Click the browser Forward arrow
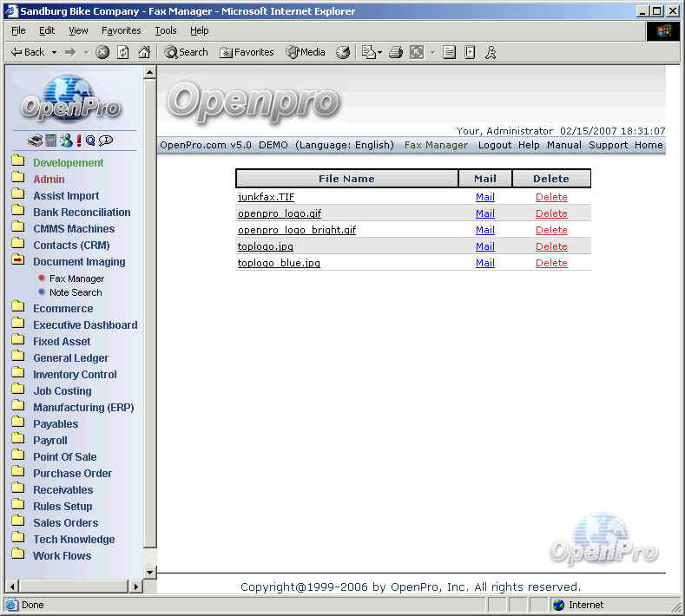The height and width of the screenshot is (616, 685). click(70, 52)
